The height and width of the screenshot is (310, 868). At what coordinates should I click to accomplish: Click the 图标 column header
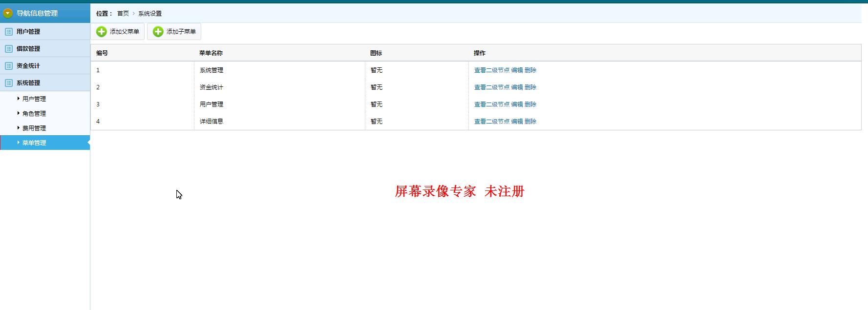[x=376, y=53]
